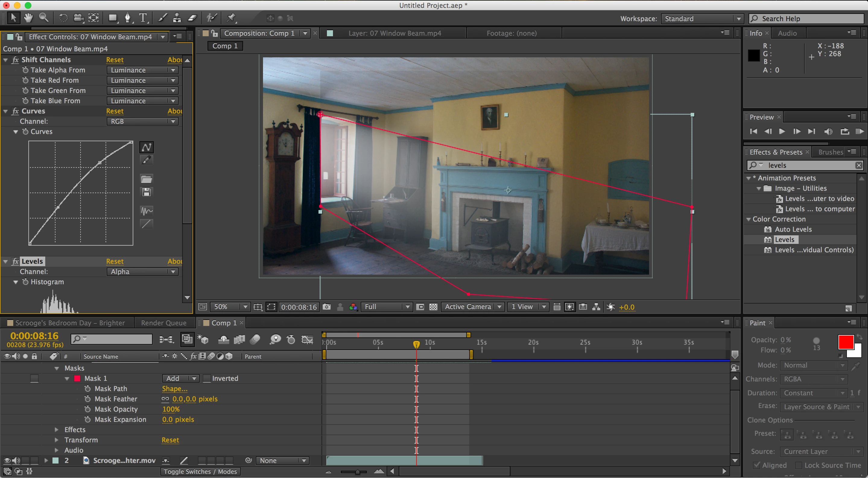Choose the Horizontal Type tool
868x478 pixels.
(143, 18)
